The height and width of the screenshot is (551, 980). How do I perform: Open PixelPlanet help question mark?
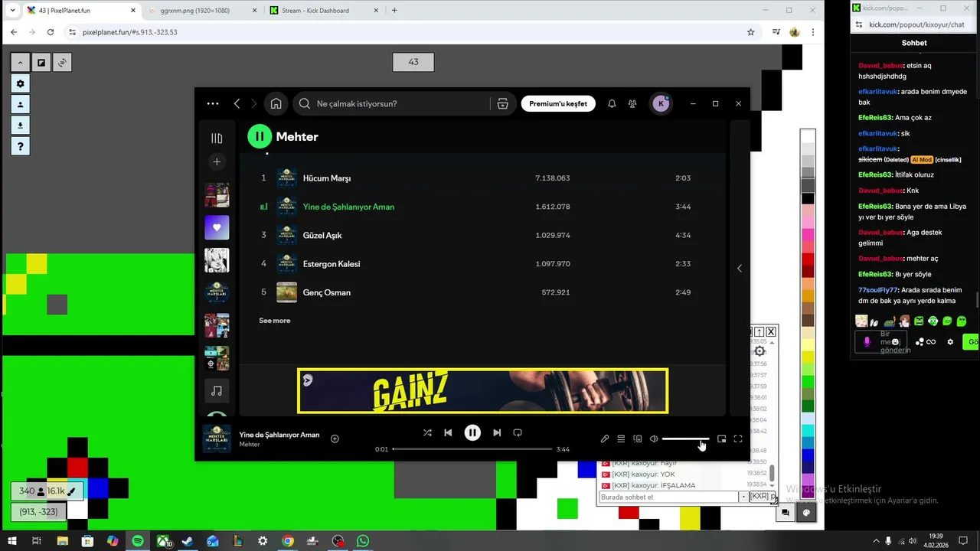[x=20, y=146]
